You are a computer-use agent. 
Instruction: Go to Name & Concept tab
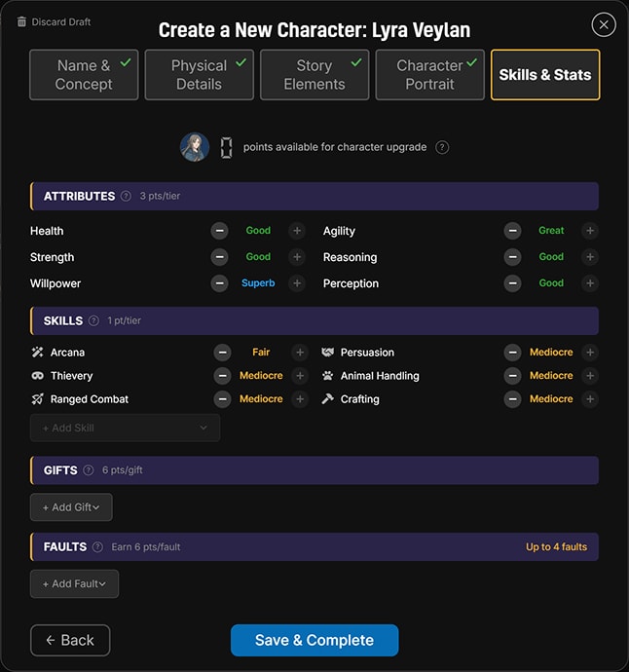(x=84, y=75)
